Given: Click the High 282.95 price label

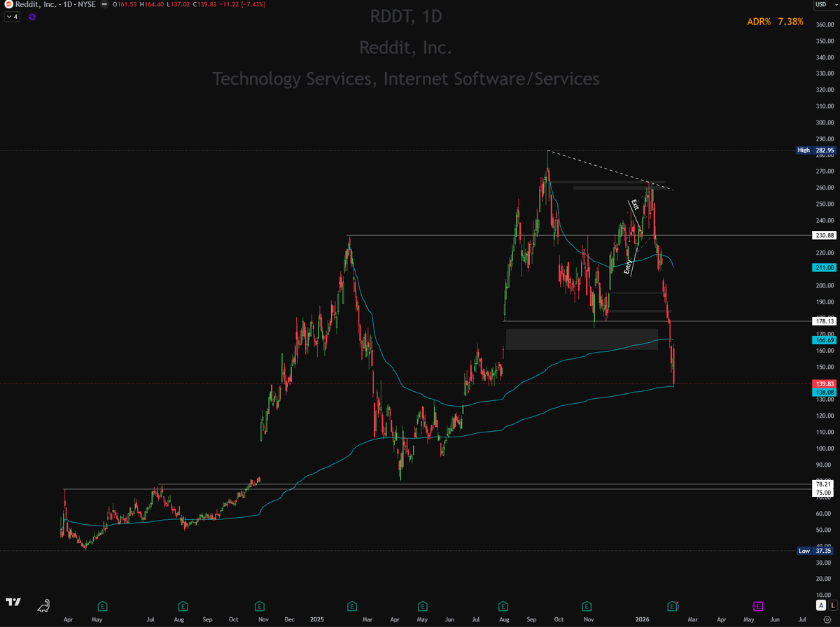Looking at the screenshot, I should click(x=817, y=150).
